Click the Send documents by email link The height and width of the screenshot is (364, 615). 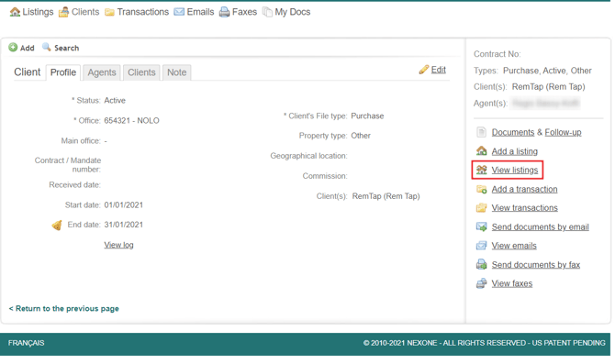(541, 226)
